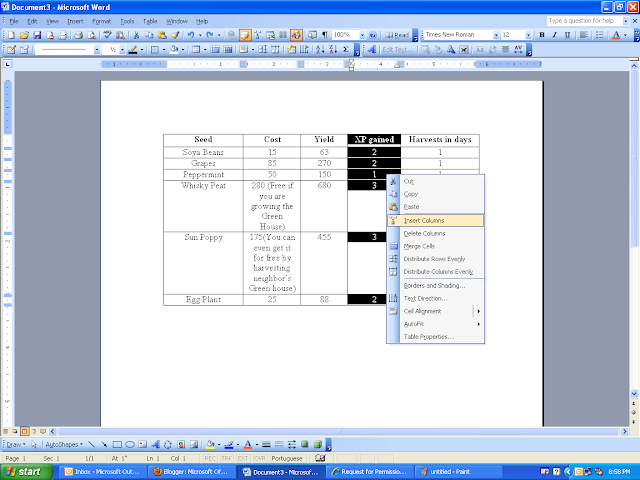
Task: Switch to Blogger Firefox taskbar item
Action: (x=191, y=472)
